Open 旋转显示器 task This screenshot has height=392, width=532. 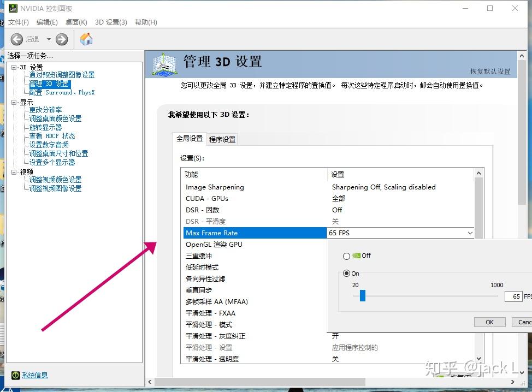[x=45, y=128]
